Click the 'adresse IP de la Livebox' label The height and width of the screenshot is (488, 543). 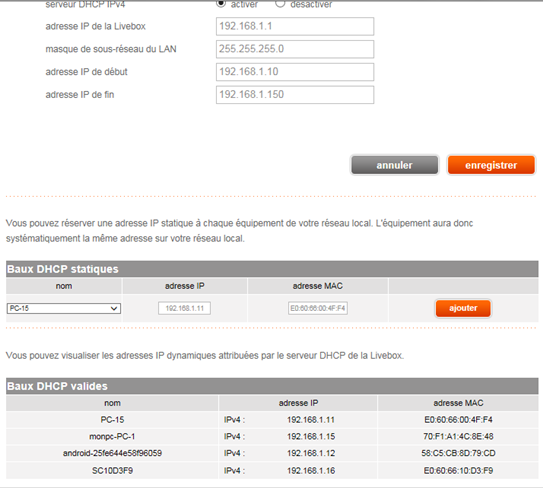(x=96, y=26)
